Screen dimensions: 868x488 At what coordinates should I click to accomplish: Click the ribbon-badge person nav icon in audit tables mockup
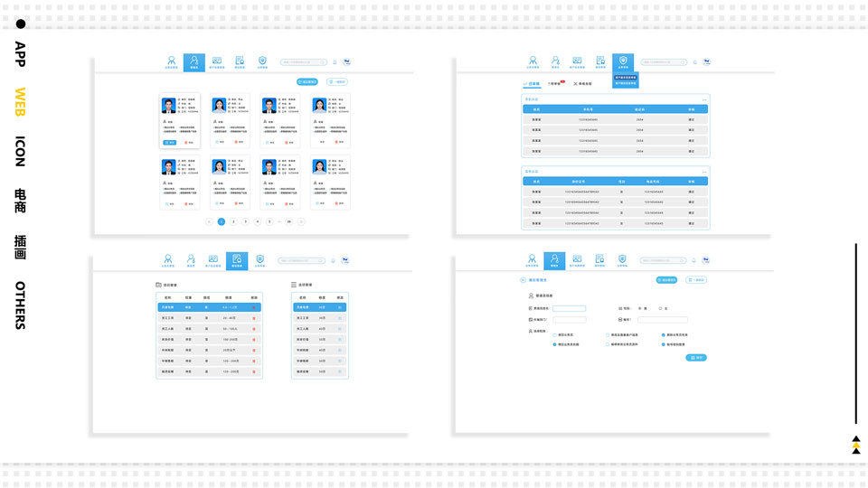[x=533, y=62]
